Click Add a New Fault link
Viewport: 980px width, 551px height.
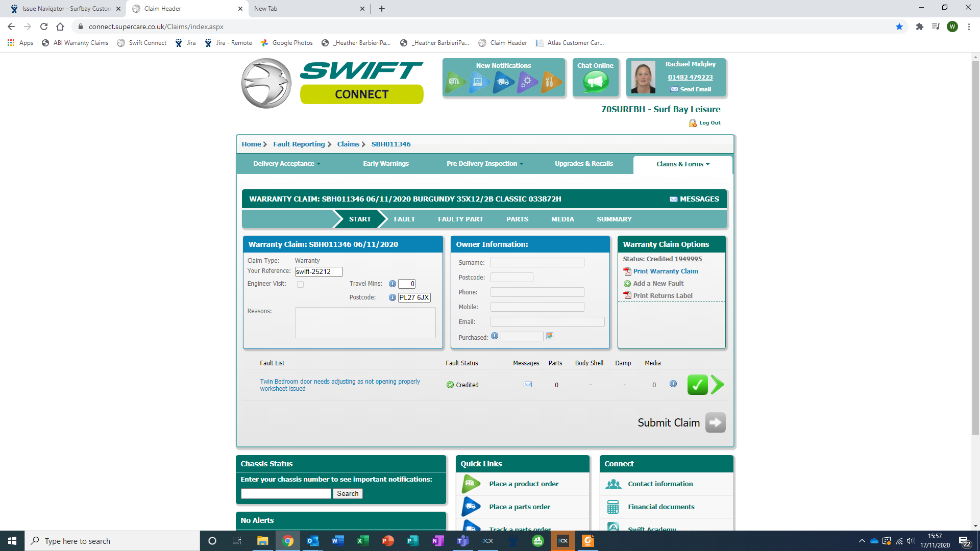(658, 284)
